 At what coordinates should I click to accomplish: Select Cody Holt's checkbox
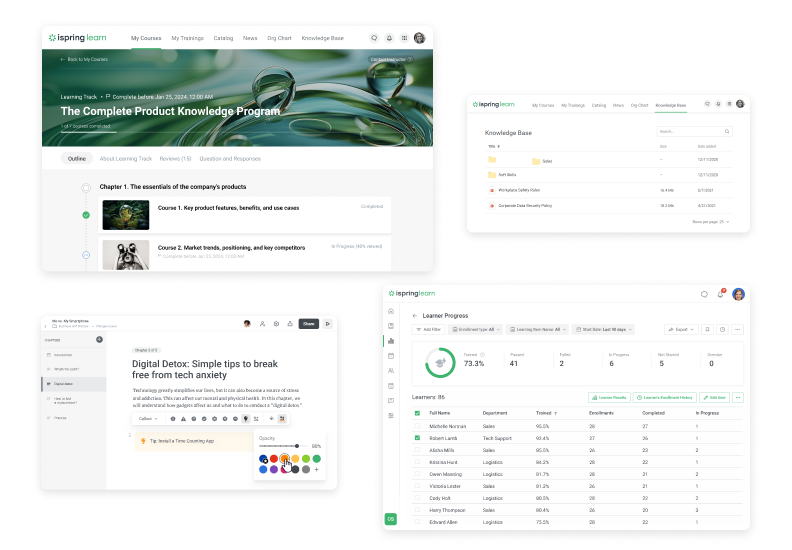417,497
